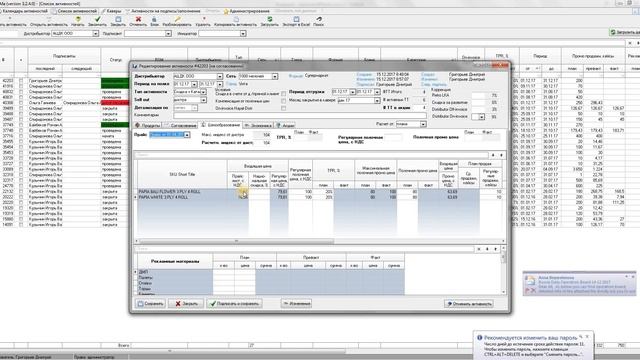Image resolution: width=640 pixels, height=360 pixels.
Task: Switch to the Approval tab
Action: [180, 125]
